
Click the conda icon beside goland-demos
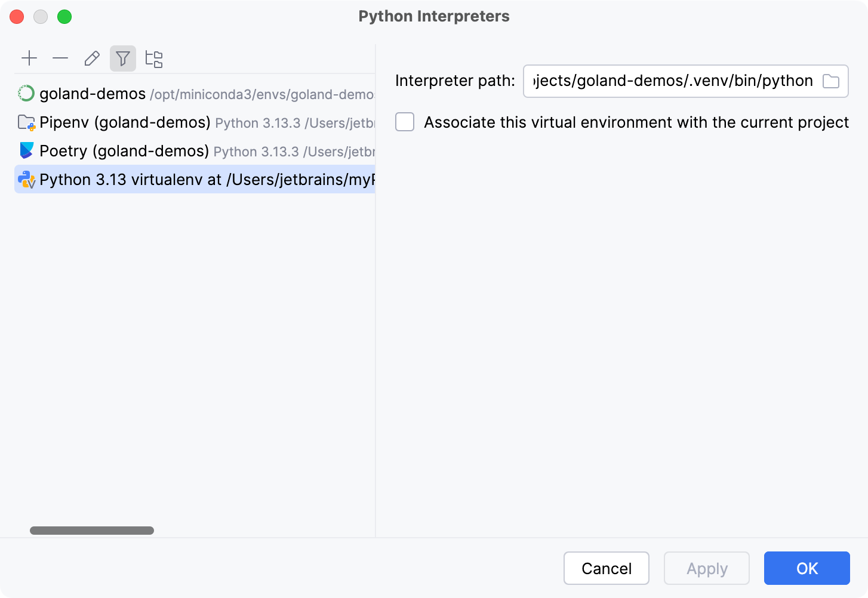pyautogui.click(x=26, y=94)
